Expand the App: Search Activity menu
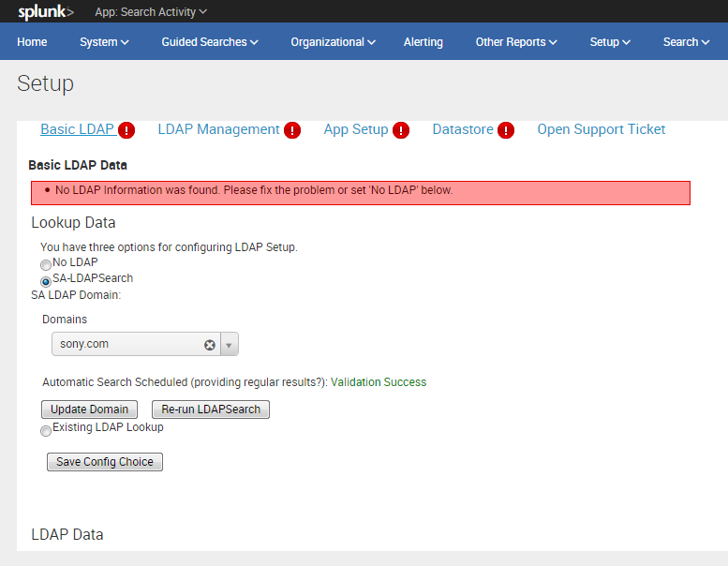The image size is (728, 566). pyautogui.click(x=151, y=12)
